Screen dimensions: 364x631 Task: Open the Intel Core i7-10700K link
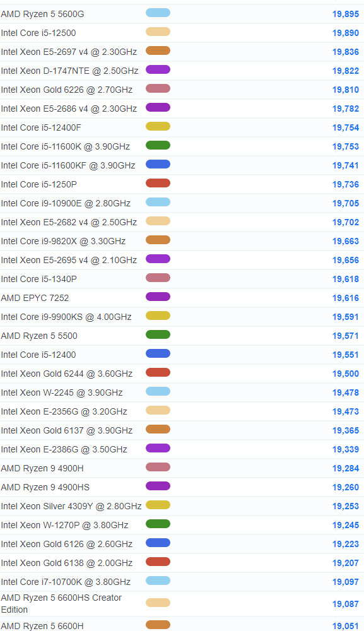(66, 582)
